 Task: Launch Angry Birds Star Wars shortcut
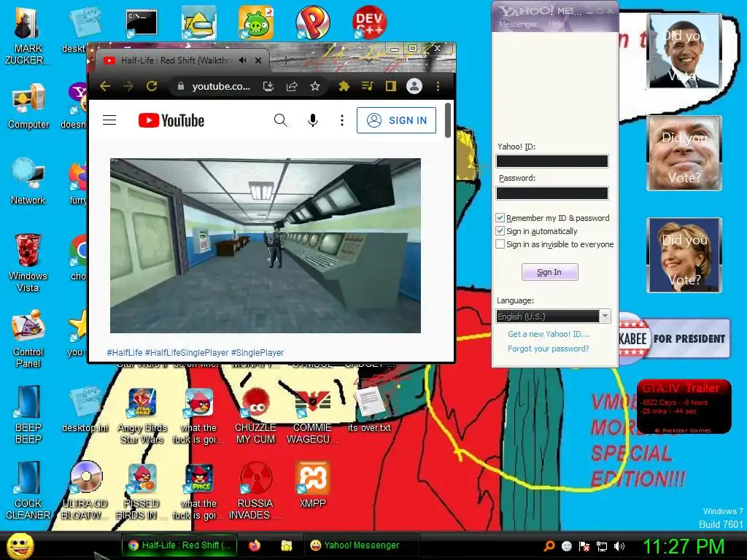(142, 415)
